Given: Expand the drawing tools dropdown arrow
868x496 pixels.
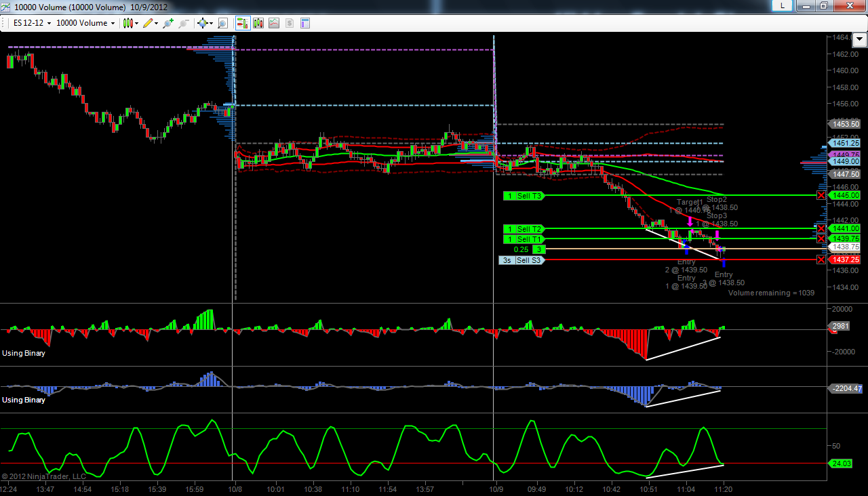Looking at the screenshot, I should point(157,23).
